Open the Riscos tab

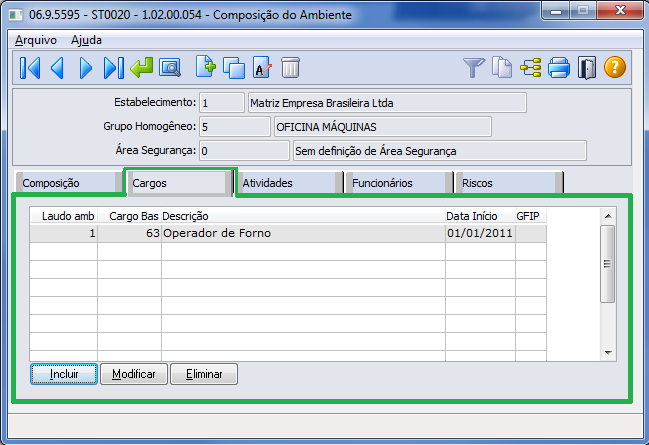click(509, 183)
